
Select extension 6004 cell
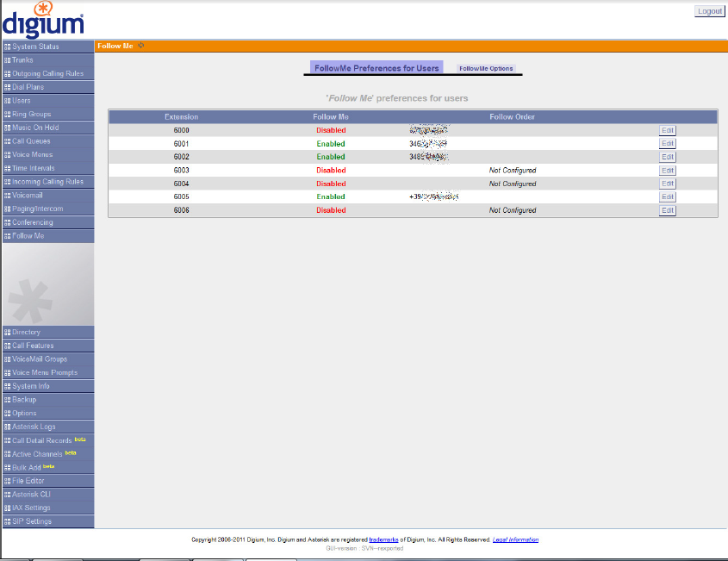click(x=181, y=184)
